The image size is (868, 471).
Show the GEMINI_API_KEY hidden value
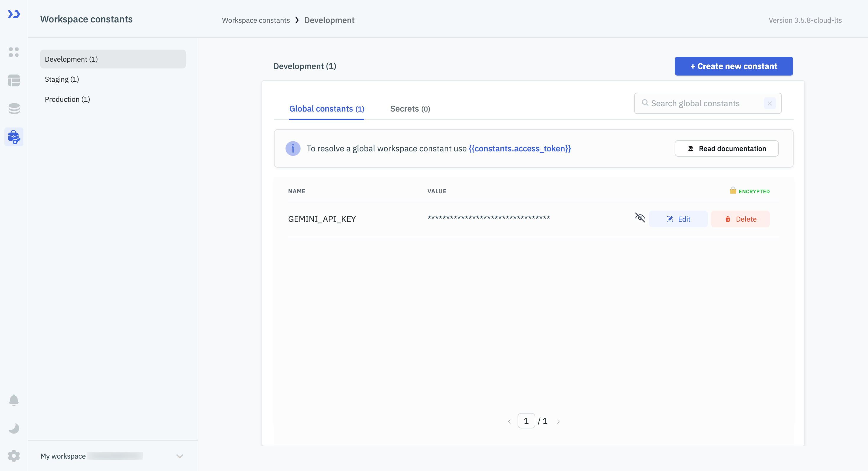639,217
